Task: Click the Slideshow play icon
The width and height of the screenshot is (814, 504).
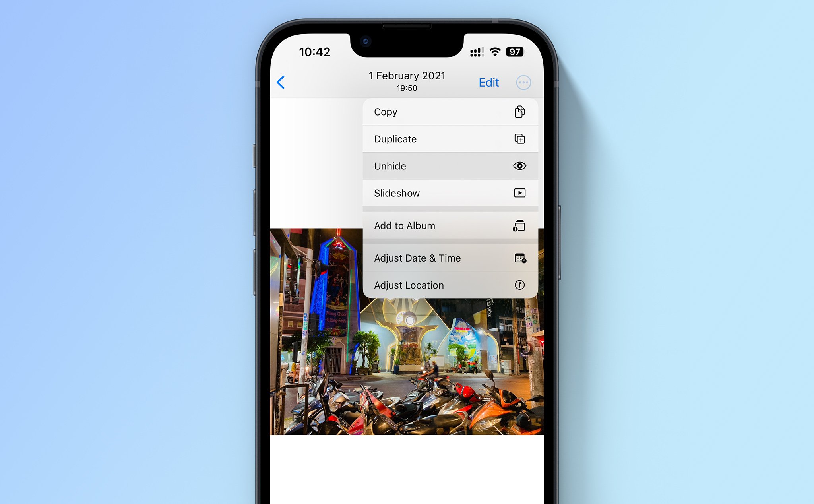Action: click(519, 192)
